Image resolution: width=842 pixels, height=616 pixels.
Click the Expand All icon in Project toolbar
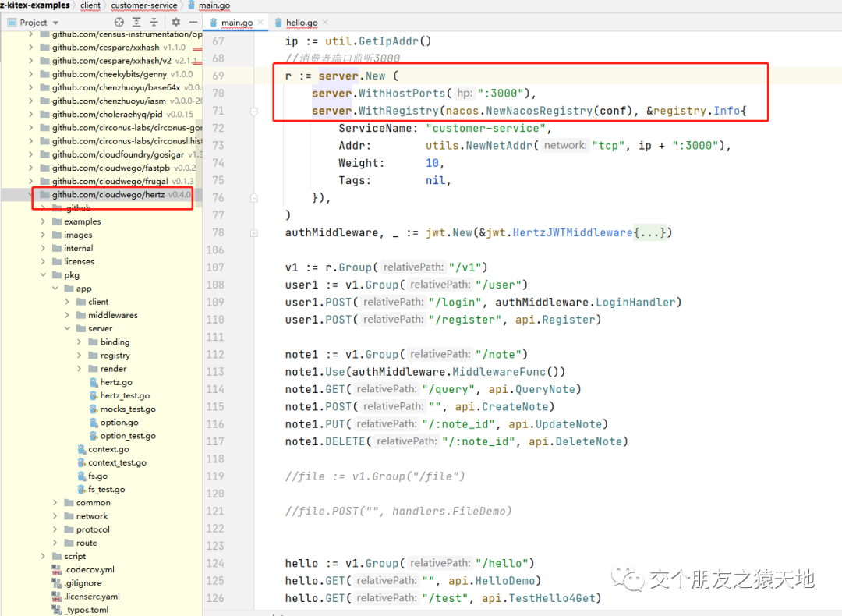(x=137, y=22)
